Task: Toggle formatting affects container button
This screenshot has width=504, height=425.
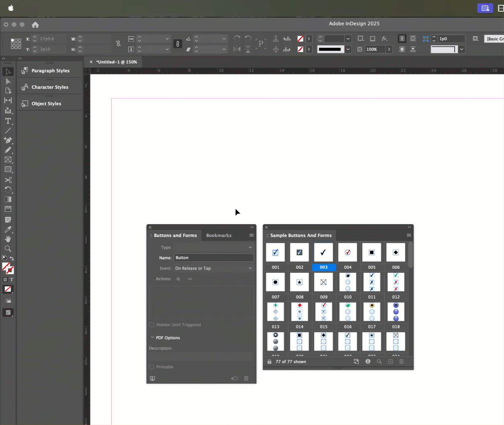Action: click(5, 280)
